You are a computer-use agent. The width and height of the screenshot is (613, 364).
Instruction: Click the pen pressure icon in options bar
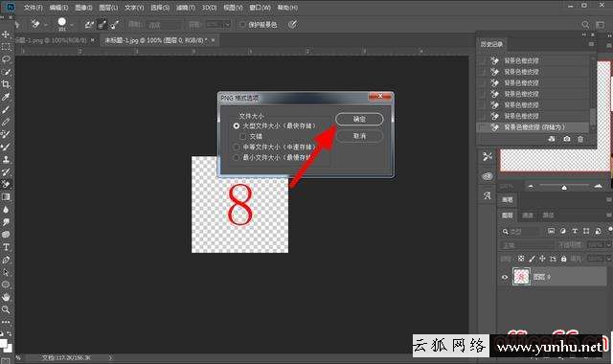pos(292,25)
